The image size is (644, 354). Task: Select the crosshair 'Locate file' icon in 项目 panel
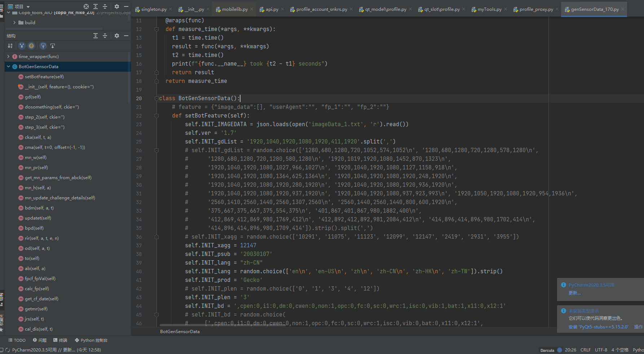pos(86,6)
